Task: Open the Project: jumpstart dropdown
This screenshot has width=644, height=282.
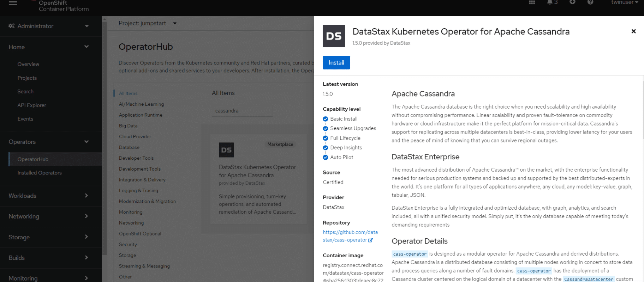Action: click(148, 23)
